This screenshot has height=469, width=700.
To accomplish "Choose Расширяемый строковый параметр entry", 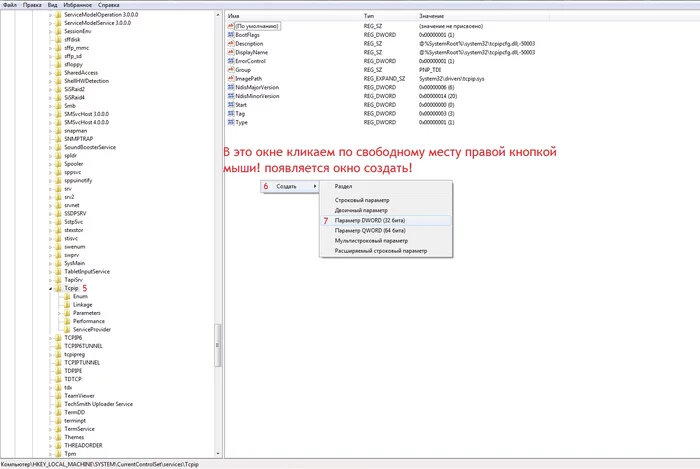I will pos(386,251).
